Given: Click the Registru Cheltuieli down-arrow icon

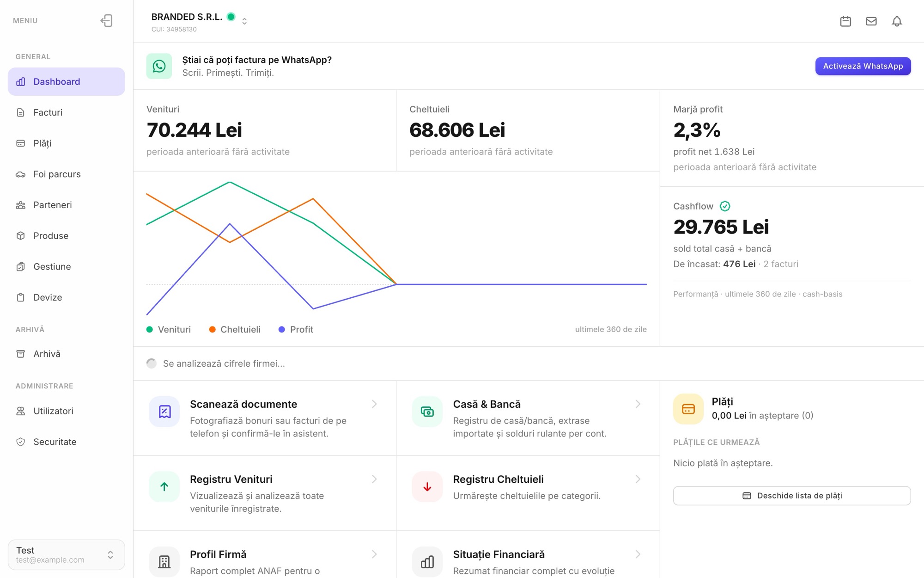Looking at the screenshot, I should click(x=427, y=486).
